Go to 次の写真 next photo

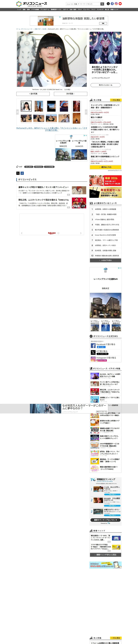[x=70, y=94]
